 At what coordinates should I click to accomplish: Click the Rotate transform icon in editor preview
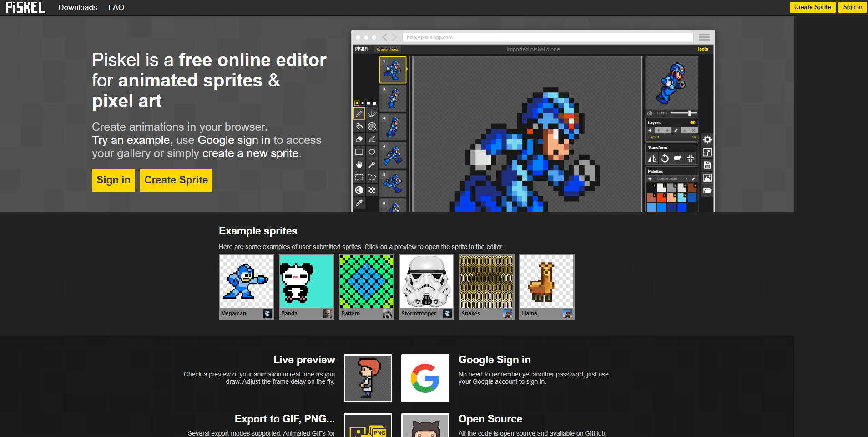665,158
